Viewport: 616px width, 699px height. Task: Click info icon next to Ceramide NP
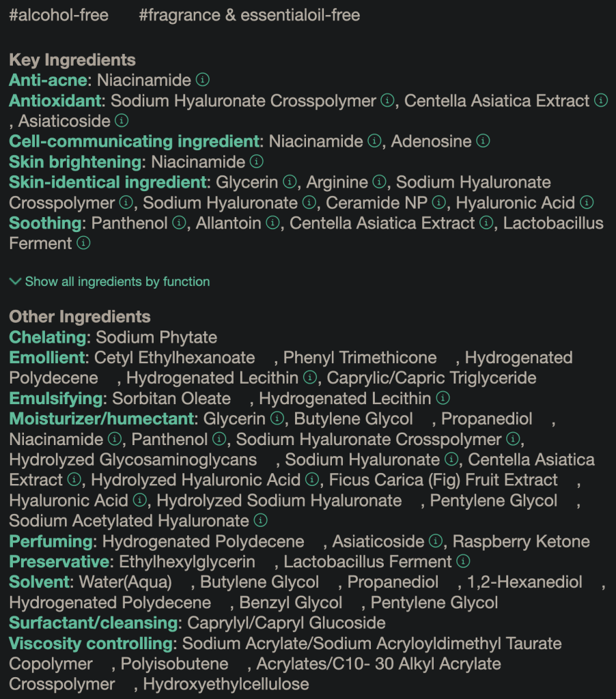pos(439,203)
